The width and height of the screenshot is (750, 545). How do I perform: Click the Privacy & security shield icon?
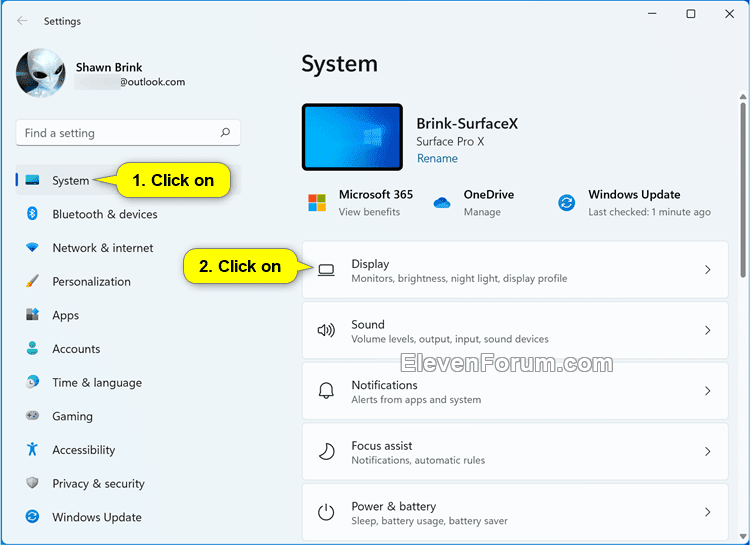click(32, 484)
